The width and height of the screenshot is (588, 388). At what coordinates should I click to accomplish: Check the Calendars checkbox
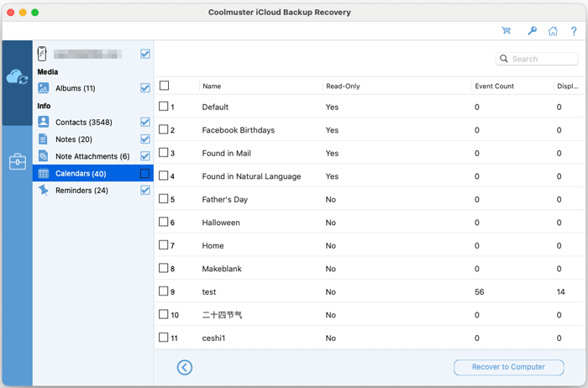point(144,173)
